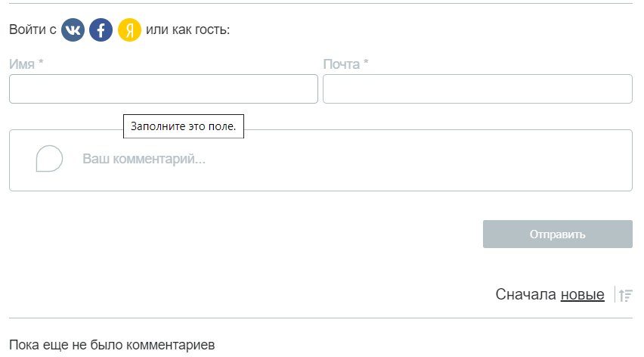Toggle the sort order icon
This screenshot has width=644, height=357.
pyautogui.click(x=625, y=295)
